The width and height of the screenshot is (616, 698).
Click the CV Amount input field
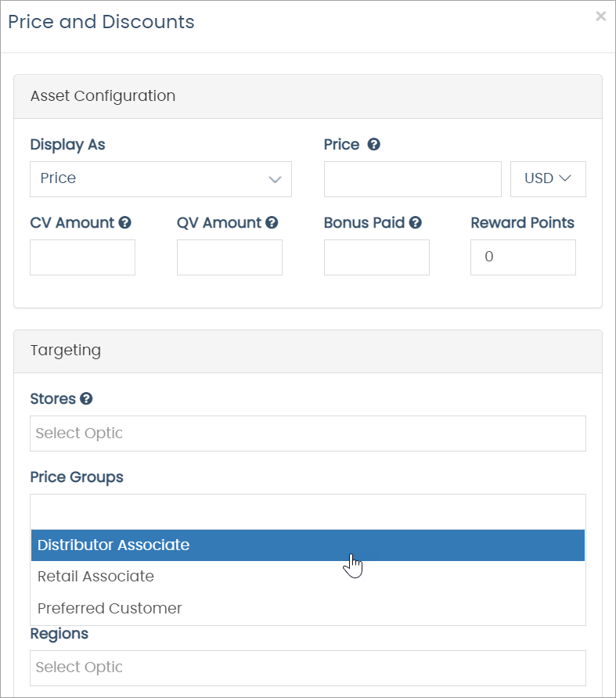tap(82, 257)
